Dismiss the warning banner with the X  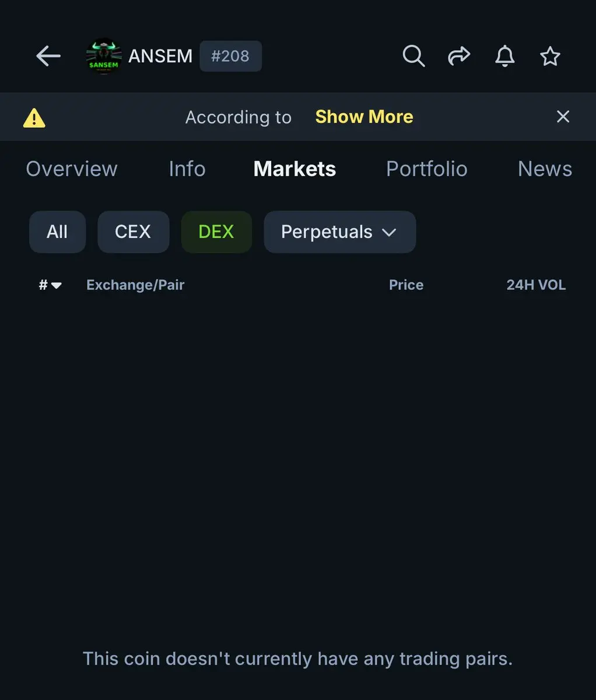click(x=563, y=117)
